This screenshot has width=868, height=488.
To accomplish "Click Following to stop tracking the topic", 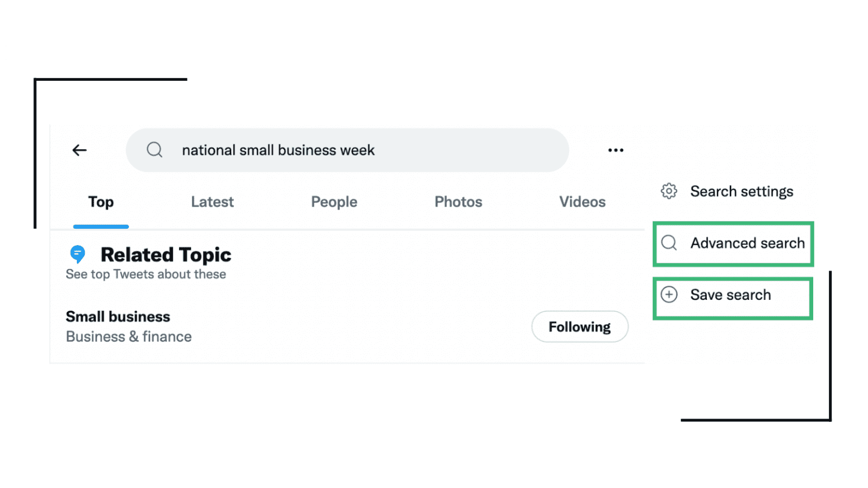I will (579, 326).
